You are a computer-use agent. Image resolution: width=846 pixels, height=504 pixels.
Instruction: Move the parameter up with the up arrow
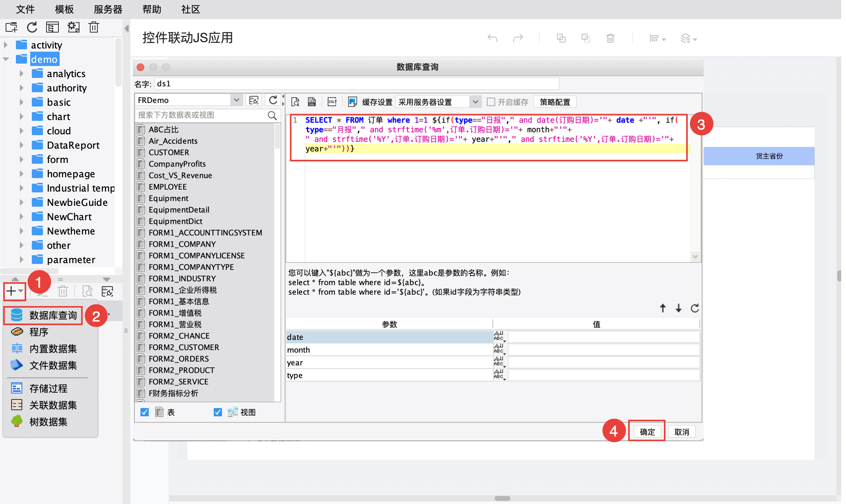tap(663, 308)
